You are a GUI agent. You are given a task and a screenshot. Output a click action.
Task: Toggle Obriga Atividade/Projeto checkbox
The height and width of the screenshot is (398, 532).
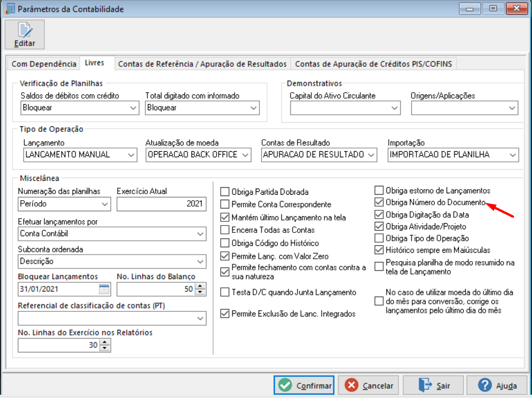[x=379, y=226]
